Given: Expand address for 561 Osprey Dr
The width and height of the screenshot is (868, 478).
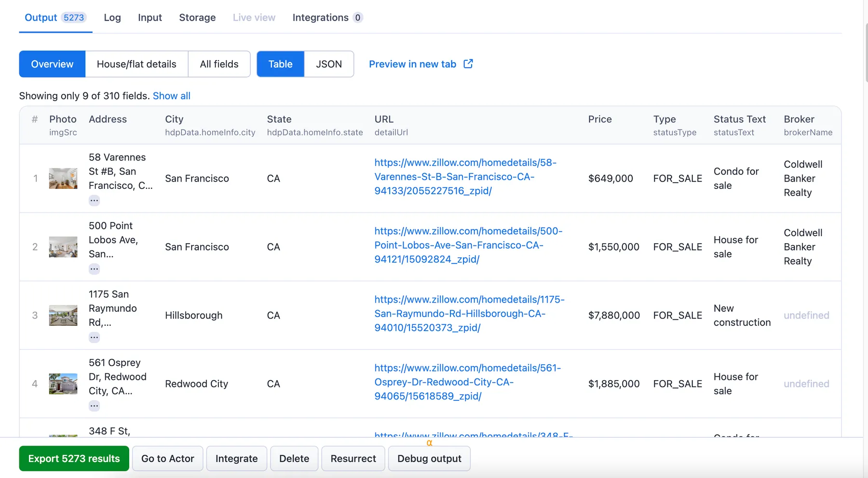Looking at the screenshot, I should (x=94, y=406).
